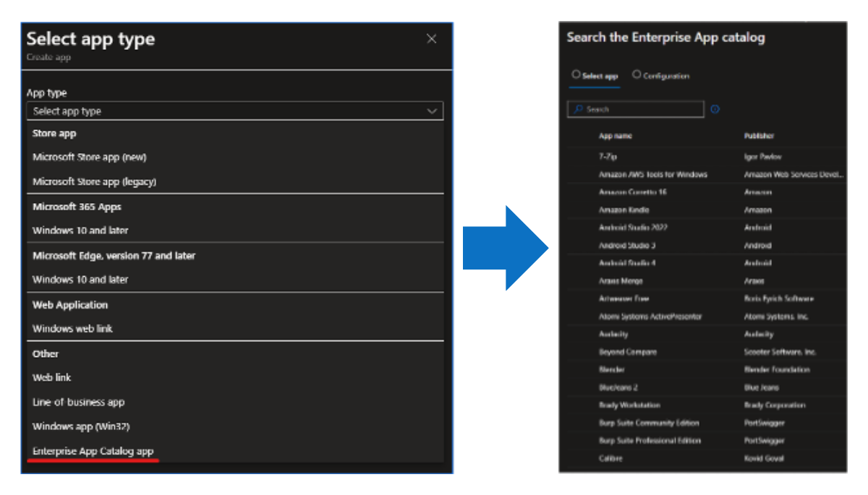This screenshot has width=868, height=495.
Task: Open the Select app type dropdown
Action: [235, 111]
